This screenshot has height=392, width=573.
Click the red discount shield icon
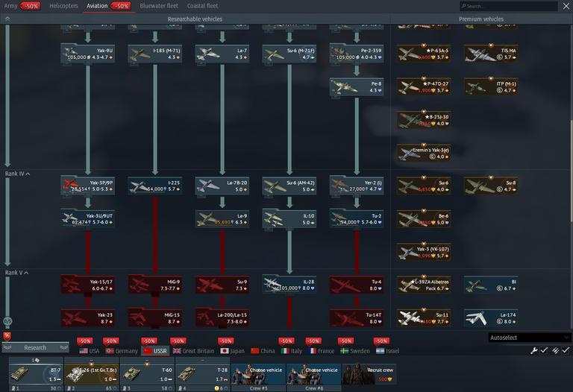(x=7, y=336)
